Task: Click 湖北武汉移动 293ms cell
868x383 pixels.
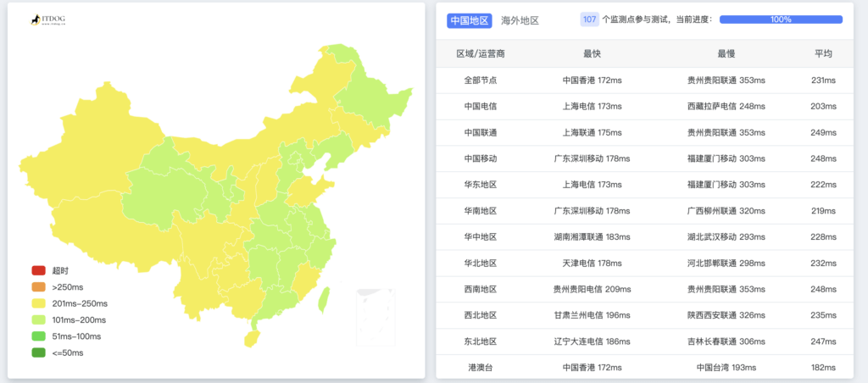Action: coord(726,237)
